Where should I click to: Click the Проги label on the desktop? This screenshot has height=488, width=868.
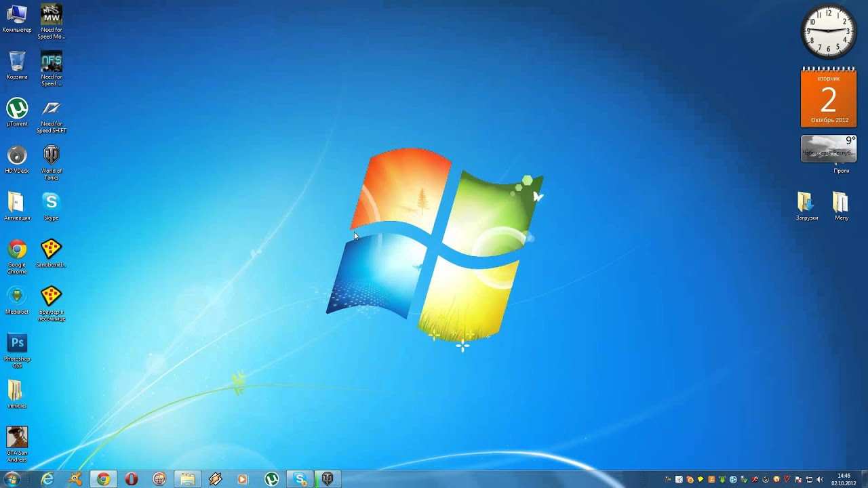[x=842, y=171]
